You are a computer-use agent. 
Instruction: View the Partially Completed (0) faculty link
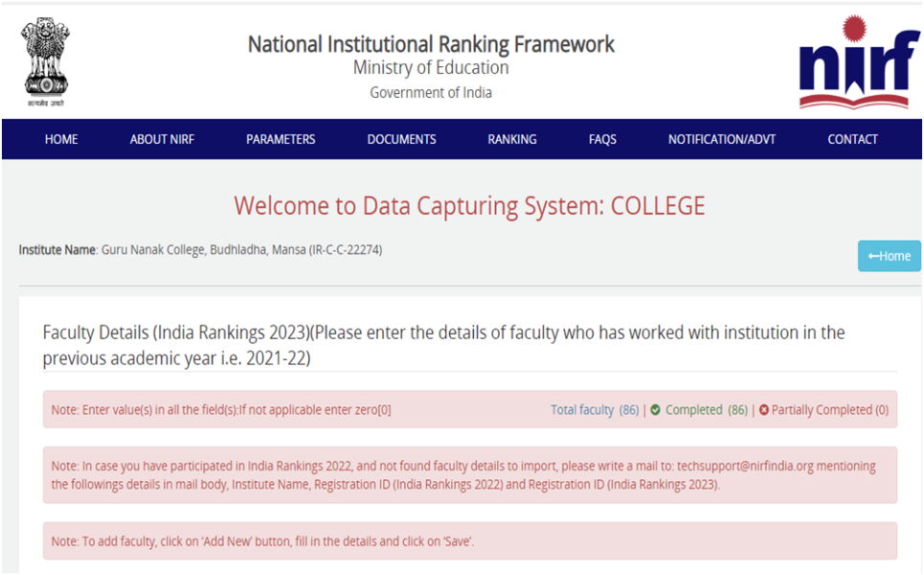[x=829, y=410]
